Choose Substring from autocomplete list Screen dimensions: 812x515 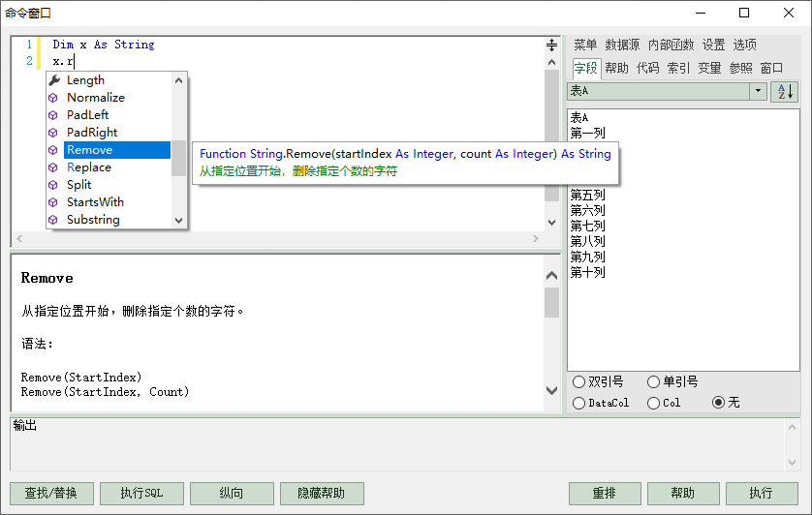point(93,220)
